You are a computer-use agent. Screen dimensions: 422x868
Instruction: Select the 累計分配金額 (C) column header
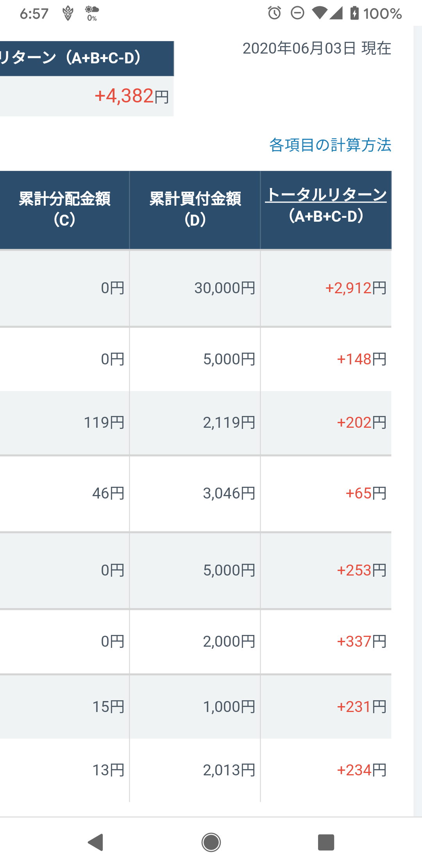pyautogui.click(x=64, y=210)
